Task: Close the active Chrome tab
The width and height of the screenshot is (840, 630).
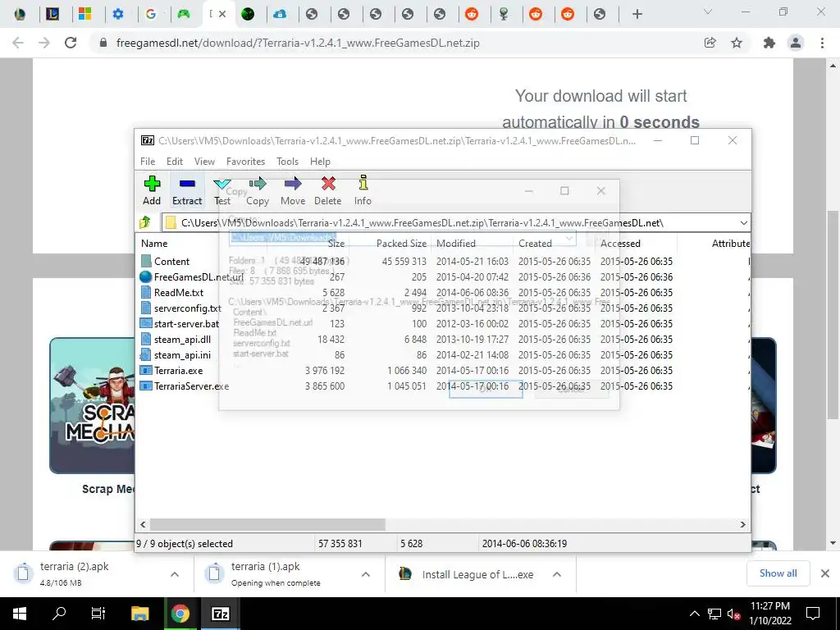Action: click(x=222, y=14)
